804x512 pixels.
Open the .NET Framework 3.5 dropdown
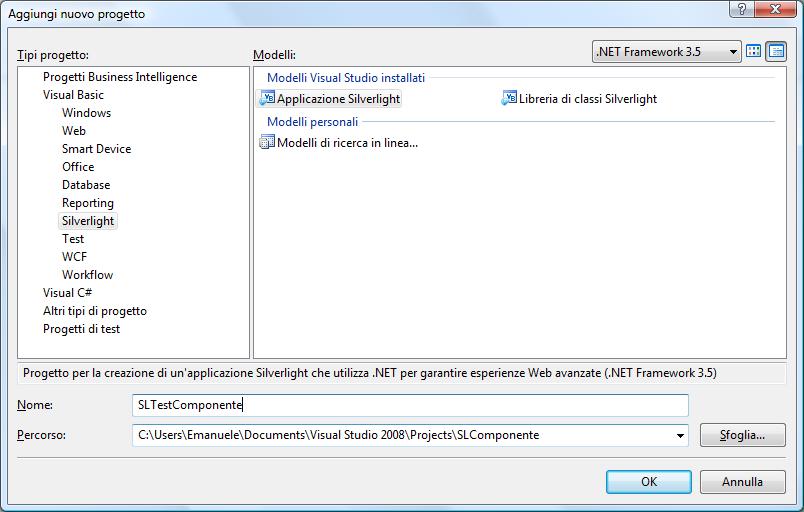pyautogui.click(x=667, y=52)
